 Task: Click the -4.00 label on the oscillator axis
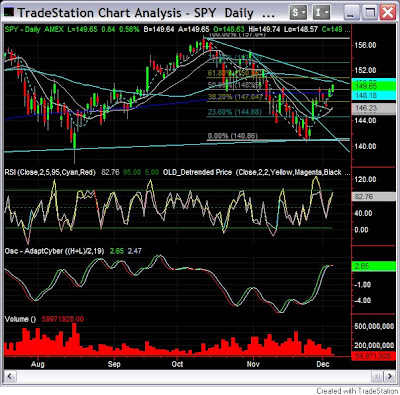pyautogui.click(x=364, y=301)
